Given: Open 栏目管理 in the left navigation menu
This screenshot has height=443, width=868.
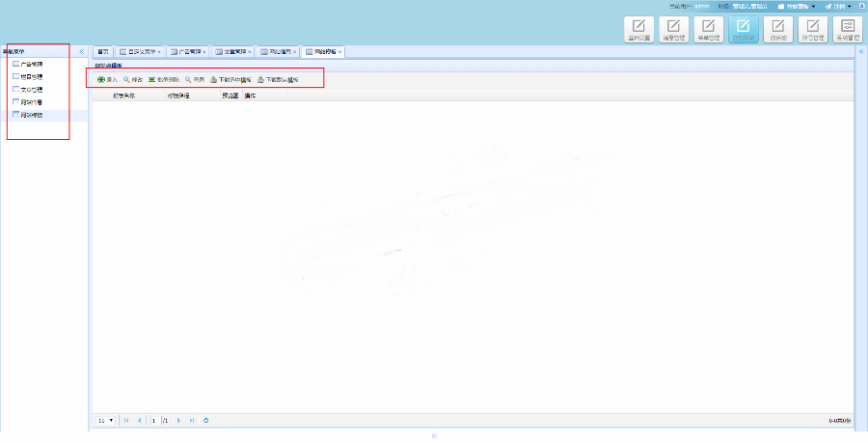Looking at the screenshot, I should coord(27,77).
